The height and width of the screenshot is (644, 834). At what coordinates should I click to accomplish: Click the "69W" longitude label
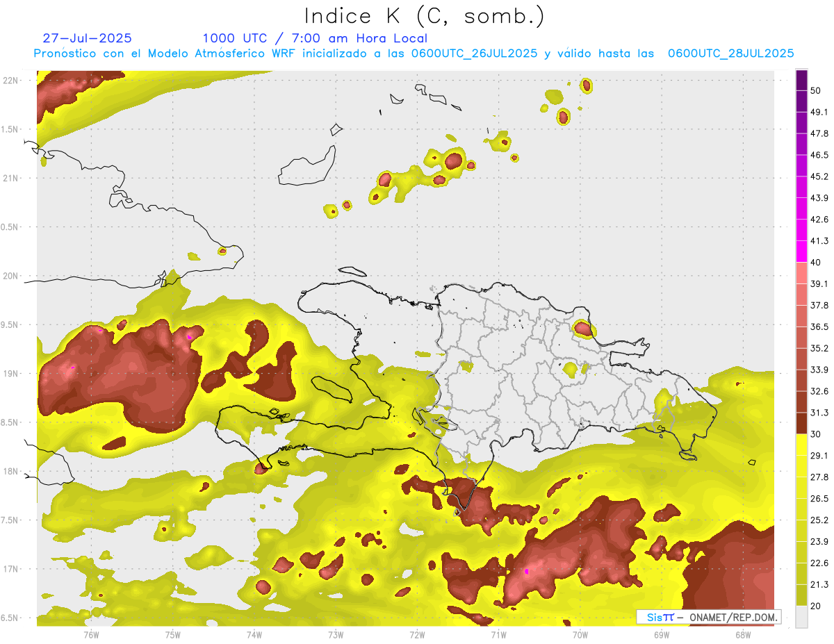click(x=662, y=634)
